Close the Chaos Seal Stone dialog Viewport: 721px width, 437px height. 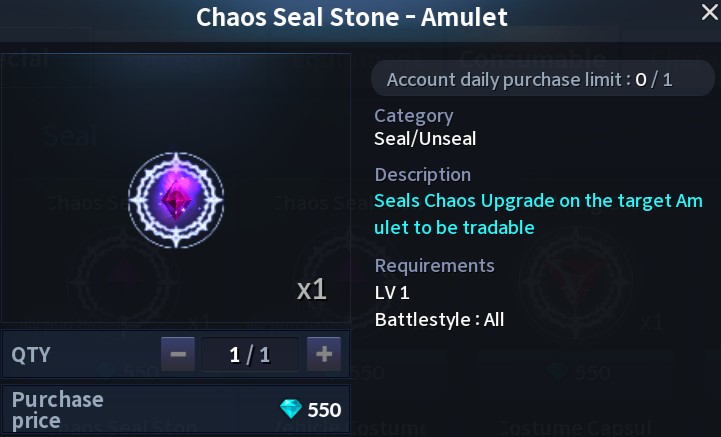(x=708, y=12)
